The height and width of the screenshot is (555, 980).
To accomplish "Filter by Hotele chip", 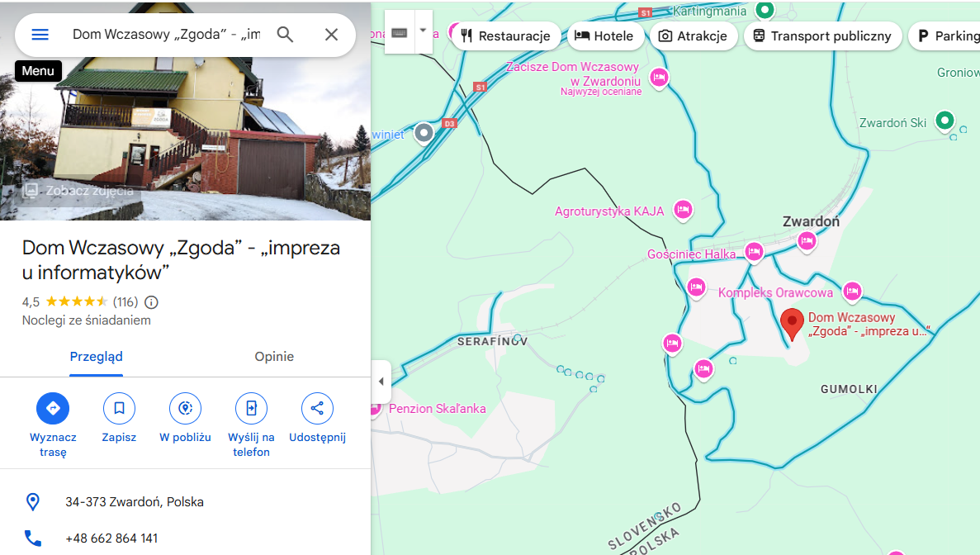I will point(605,36).
